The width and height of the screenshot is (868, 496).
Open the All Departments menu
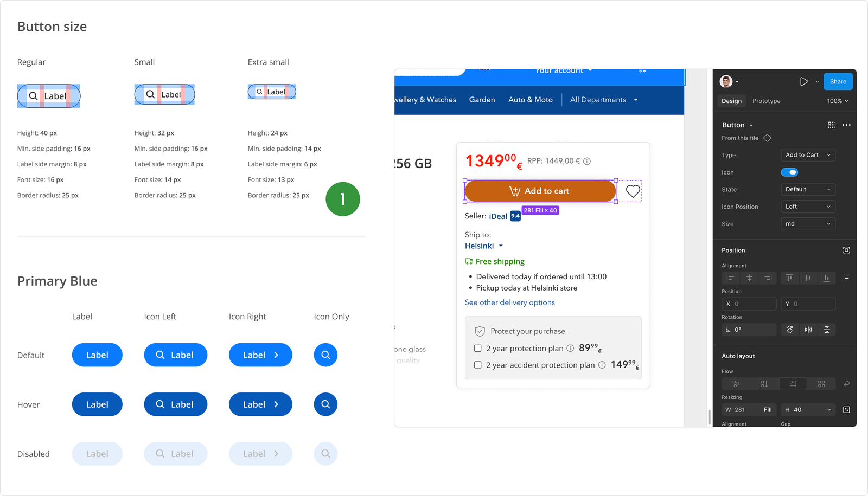click(604, 100)
